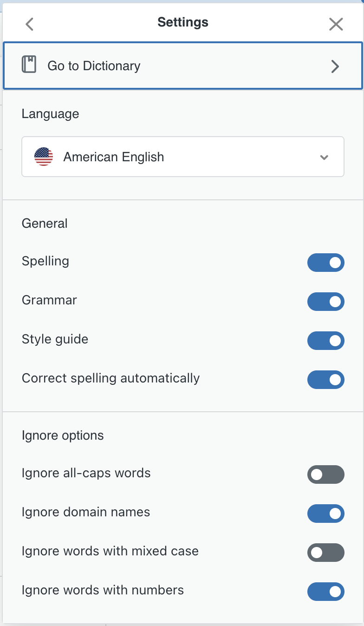Click the Language section label
364x626 pixels.
point(50,114)
